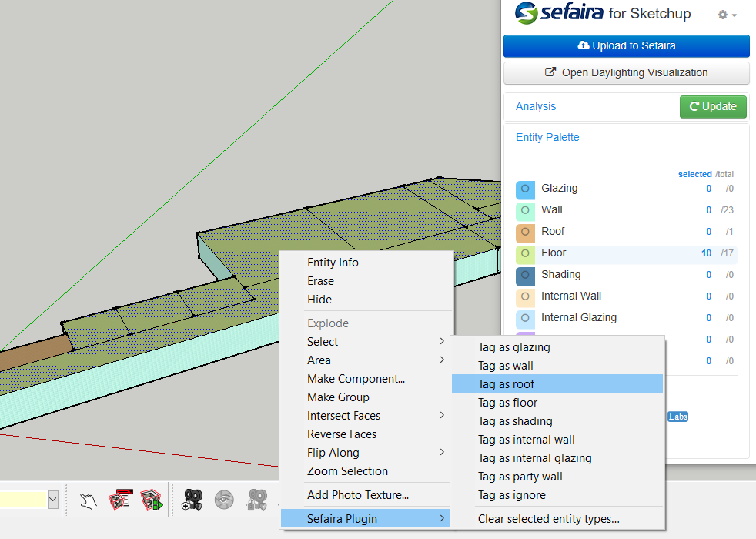Viewport: 756px width, 539px height.
Task: Select Tag as party wall
Action: [x=557, y=477]
